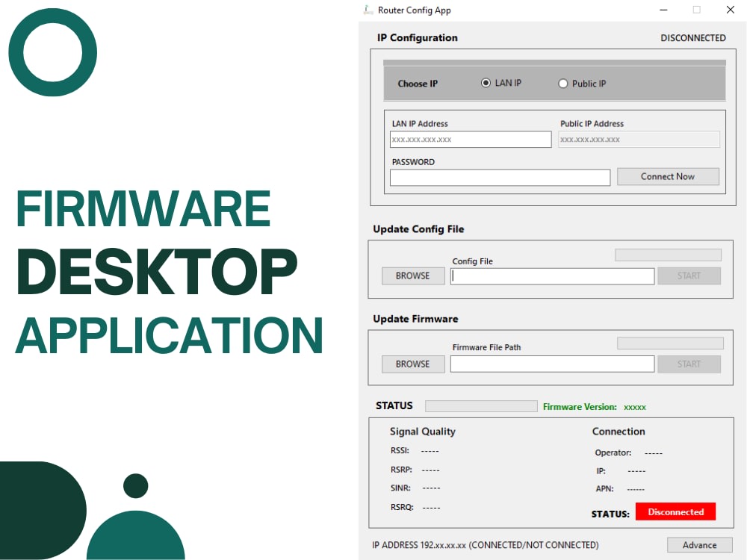Click the APN label
This screenshot has height=560, width=747.
[604, 488]
